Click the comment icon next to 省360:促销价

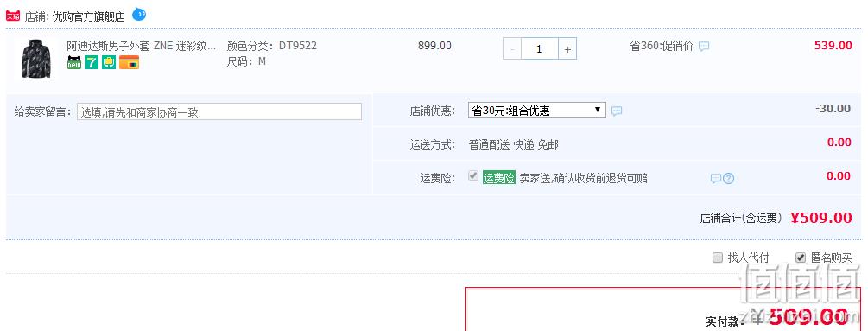click(704, 47)
